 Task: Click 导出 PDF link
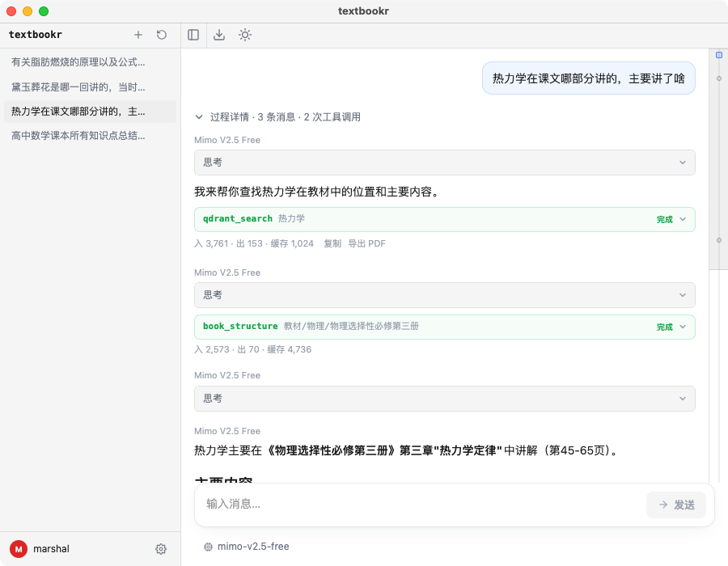[x=366, y=243]
